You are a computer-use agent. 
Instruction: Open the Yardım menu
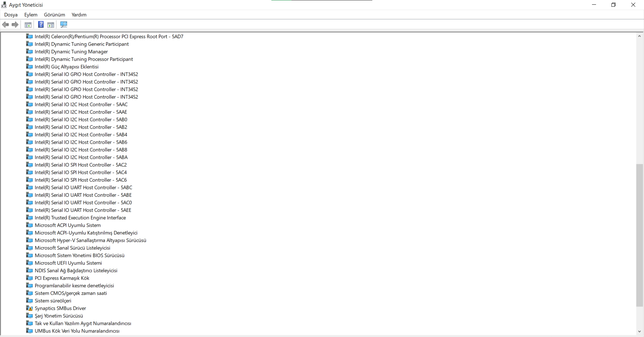[x=79, y=15]
